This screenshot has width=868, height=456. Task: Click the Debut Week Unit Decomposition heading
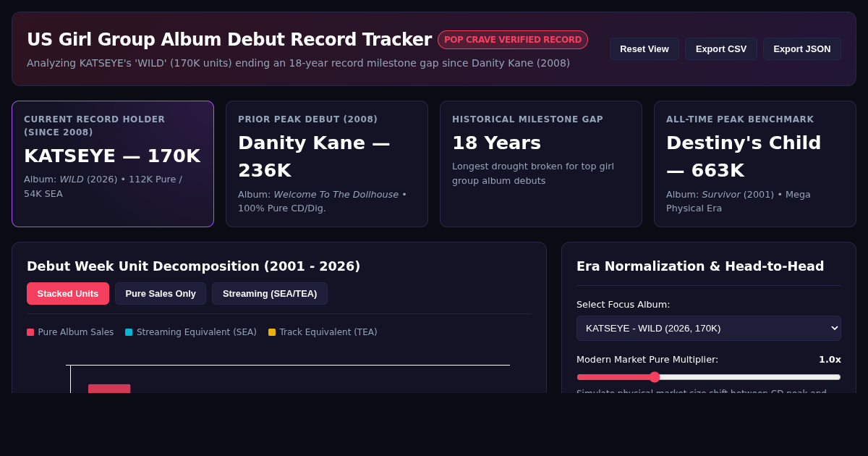tap(193, 266)
